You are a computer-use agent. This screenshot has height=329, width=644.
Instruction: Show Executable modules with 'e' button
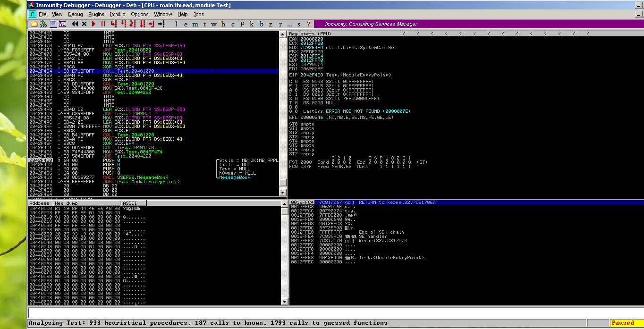tap(185, 24)
